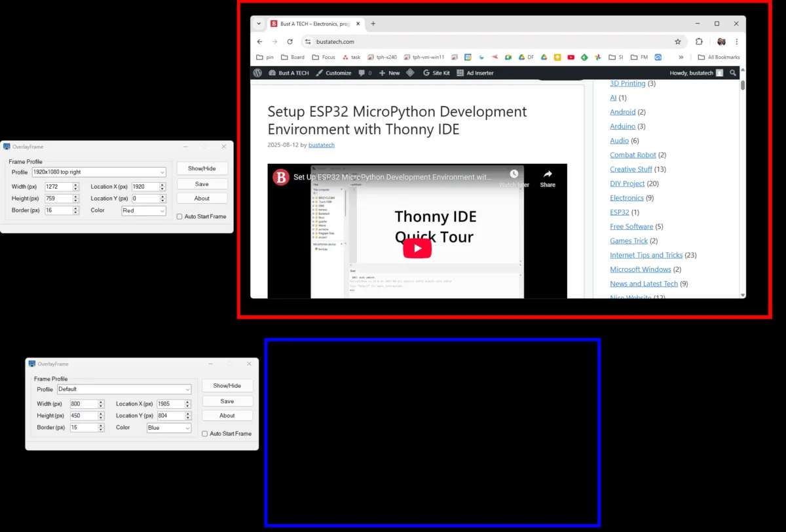Open the pin bookmarks folder
The width and height of the screenshot is (786, 532).
[x=265, y=57]
